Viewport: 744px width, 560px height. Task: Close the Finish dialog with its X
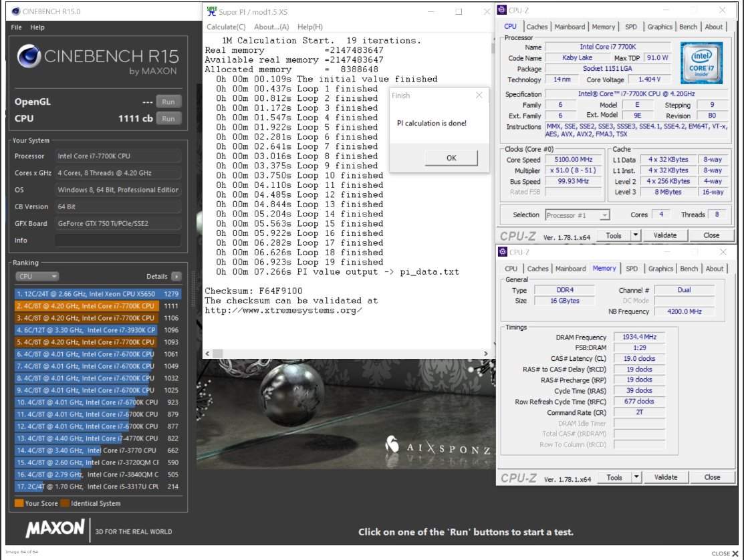pos(479,96)
